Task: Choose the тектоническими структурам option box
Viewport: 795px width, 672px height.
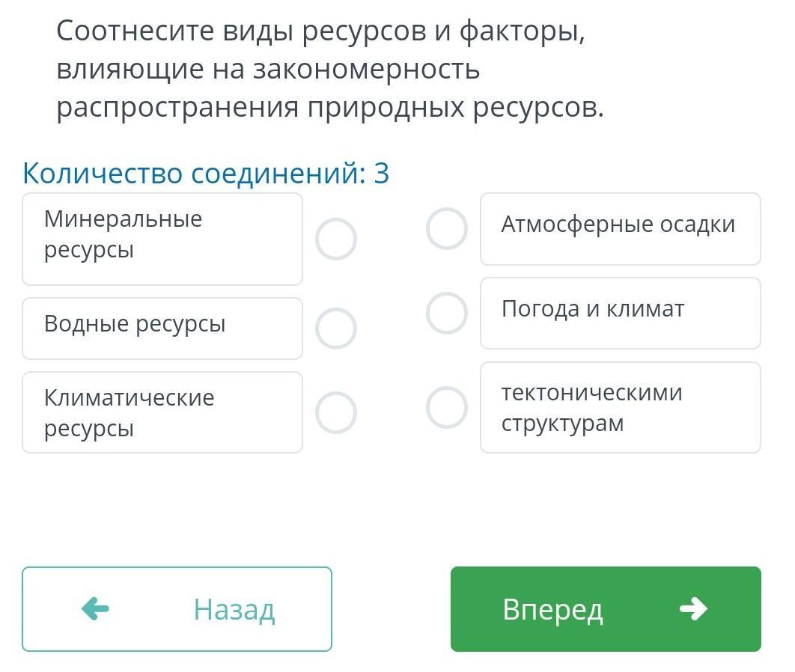Action: [620, 407]
